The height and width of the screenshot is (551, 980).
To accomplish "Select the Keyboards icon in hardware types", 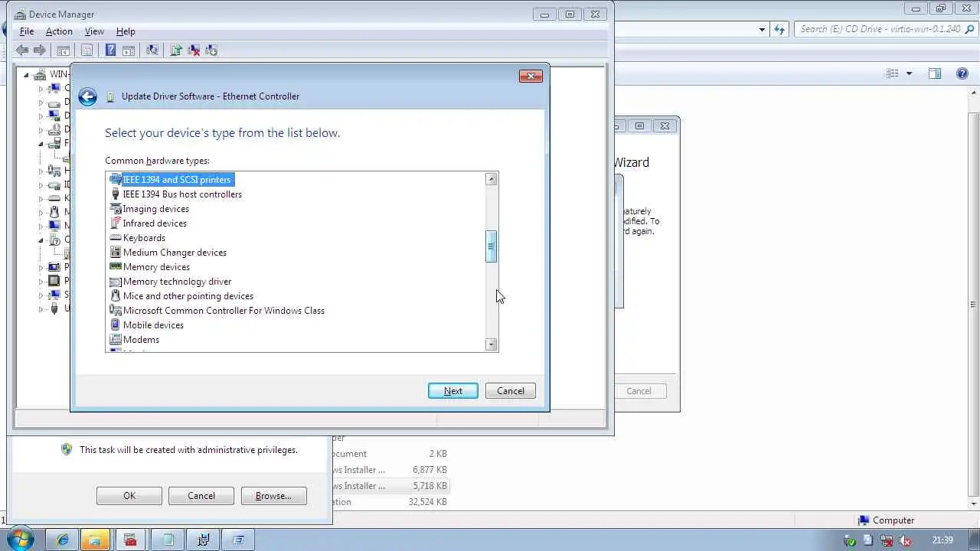I will pos(116,238).
